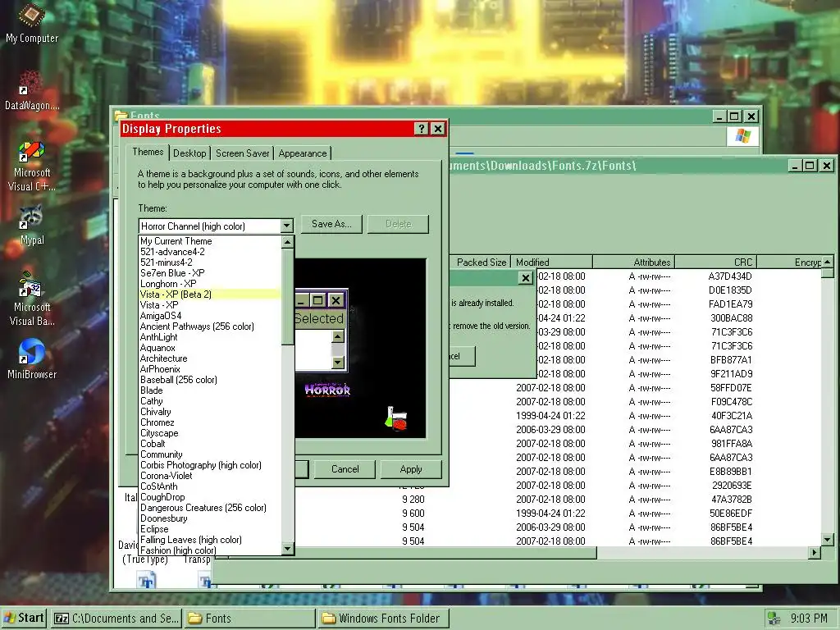This screenshot has height=630, width=840.
Task: Select ArPhoenix theme
Action: [x=209, y=369]
